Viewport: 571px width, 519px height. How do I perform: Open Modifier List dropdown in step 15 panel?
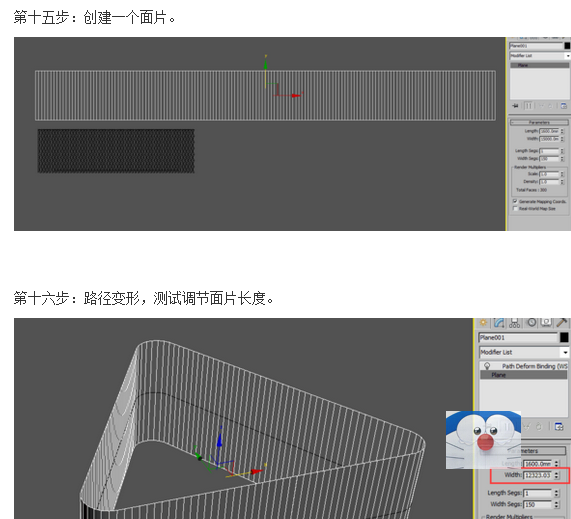[568, 56]
